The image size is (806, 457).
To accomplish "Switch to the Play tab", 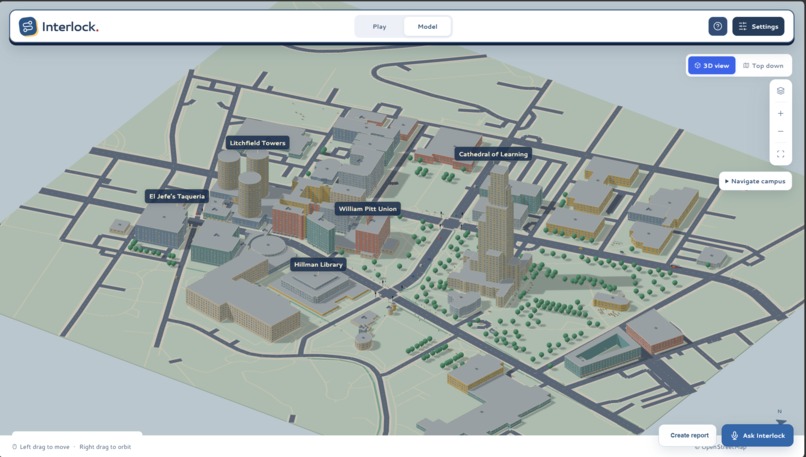I will coord(379,27).
